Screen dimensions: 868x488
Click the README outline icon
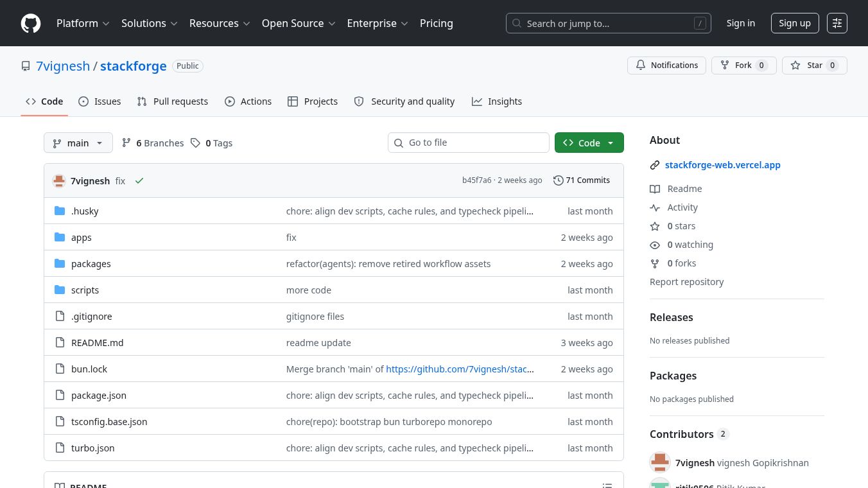(607, 485)
